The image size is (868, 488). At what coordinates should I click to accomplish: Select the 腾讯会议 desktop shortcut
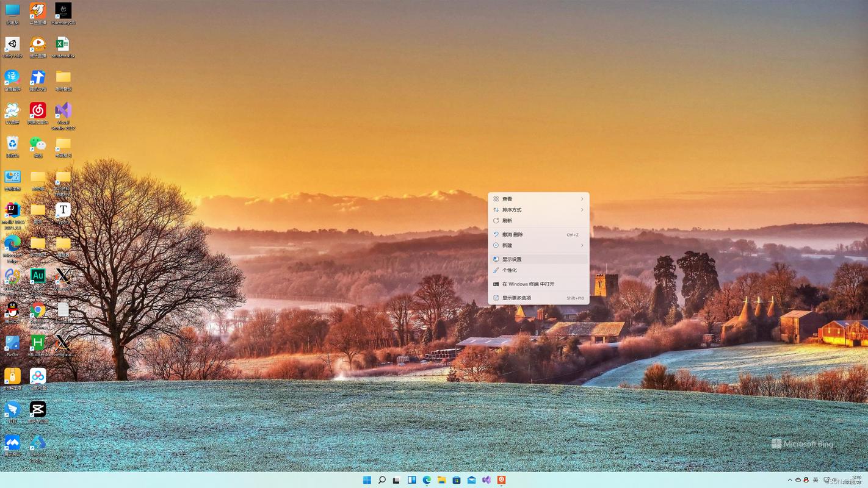12,446
